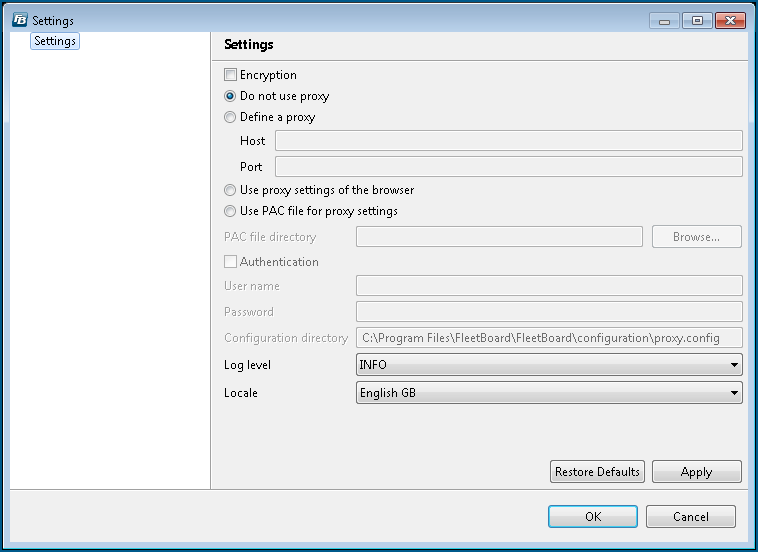Viewport: 758px width, 552px height.
Task: Expand the Locale dropdown
Action: [x=549, y=393]
